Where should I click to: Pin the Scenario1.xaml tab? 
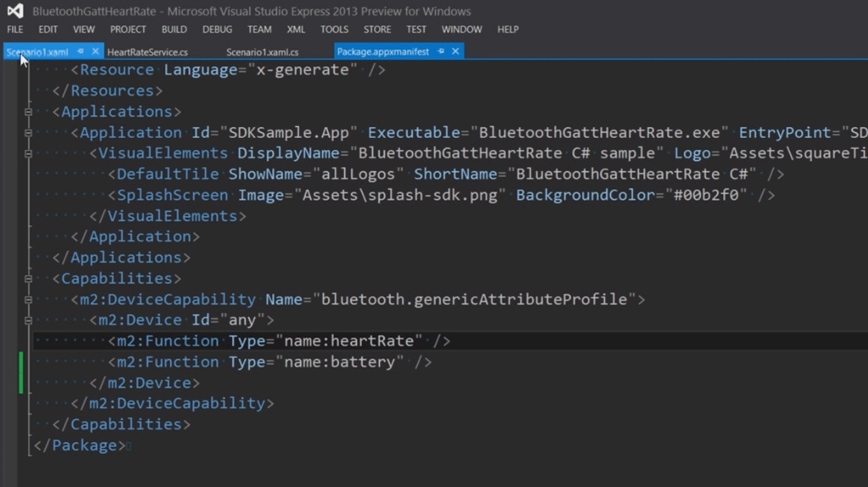[x=81, y=52]
